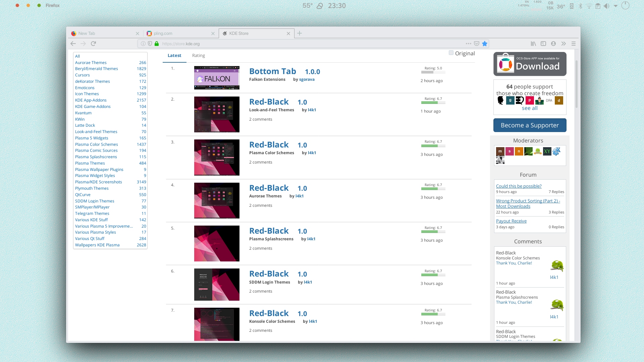This screenshot has width=644, height=362.
Task: Open Kvantum category
Action: [x=83, y=113]
